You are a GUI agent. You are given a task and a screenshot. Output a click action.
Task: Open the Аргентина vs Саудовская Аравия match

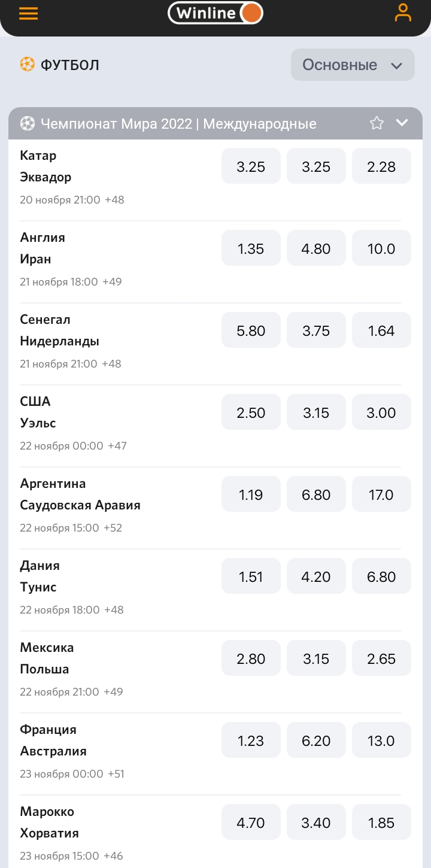[x=80, y=494]
